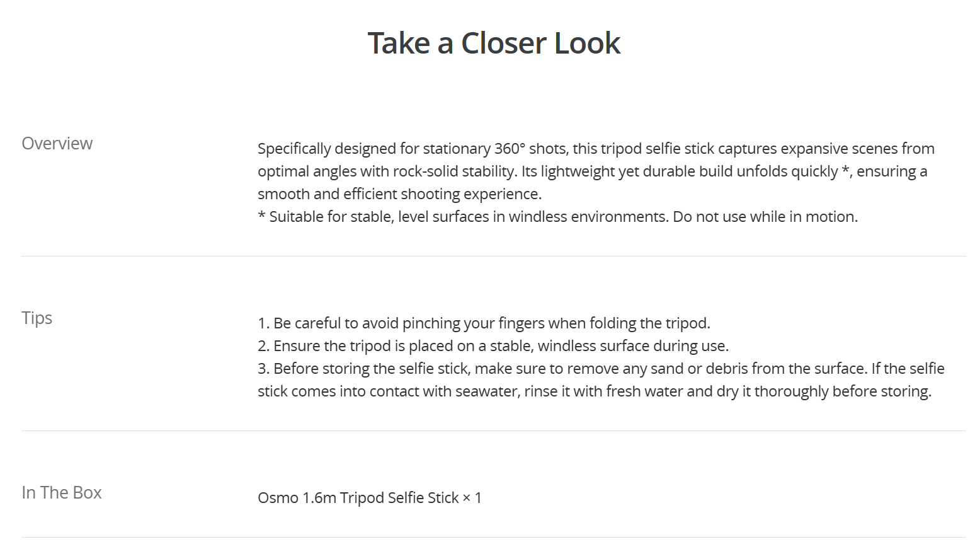Viewport: 980px width, 549px height.
Task: Click the line "3. Before storing the selfie stick"
Action: (x=601, y=369)
